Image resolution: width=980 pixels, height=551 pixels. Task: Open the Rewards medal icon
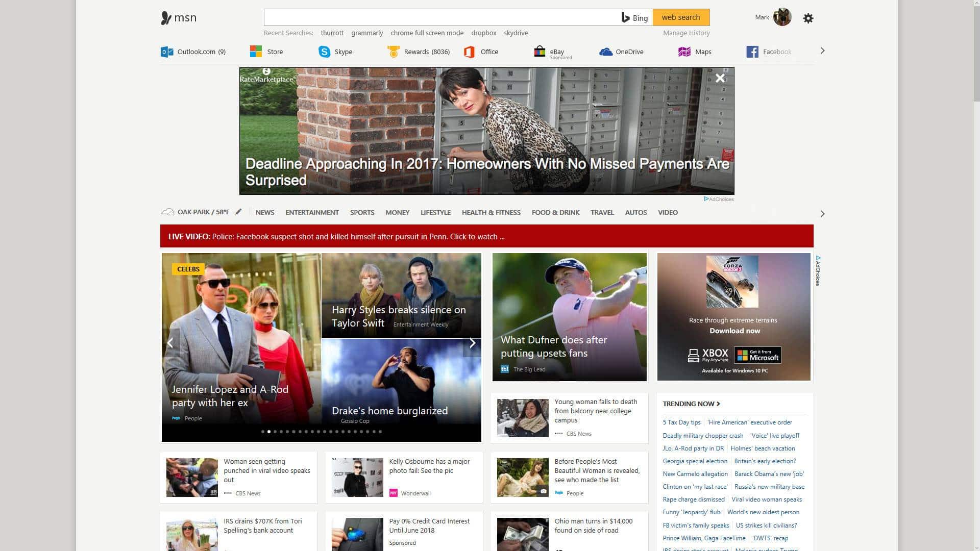[x=393, y=52]
